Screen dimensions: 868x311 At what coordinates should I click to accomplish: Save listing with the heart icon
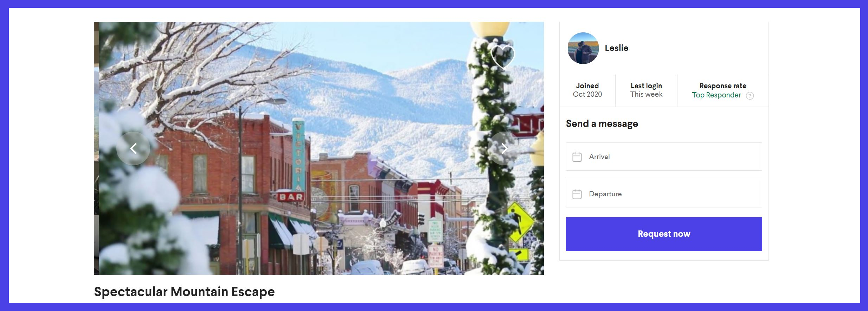(503, 56)
